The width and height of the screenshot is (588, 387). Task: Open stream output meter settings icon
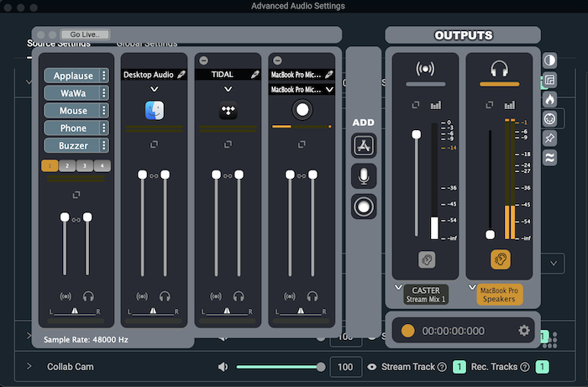[436, 105]
